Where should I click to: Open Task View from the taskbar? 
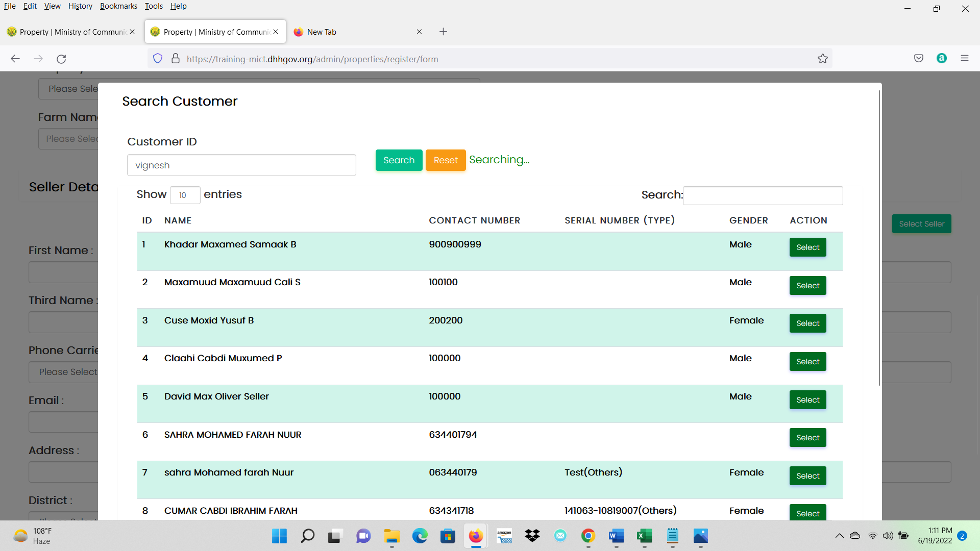click(x=334, y=536)
